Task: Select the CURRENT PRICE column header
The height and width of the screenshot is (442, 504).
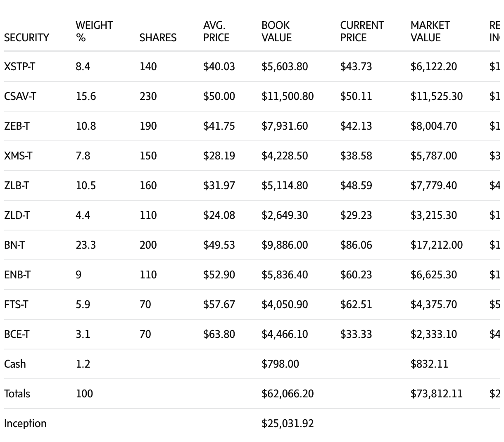Action: (x=362, y=31)
